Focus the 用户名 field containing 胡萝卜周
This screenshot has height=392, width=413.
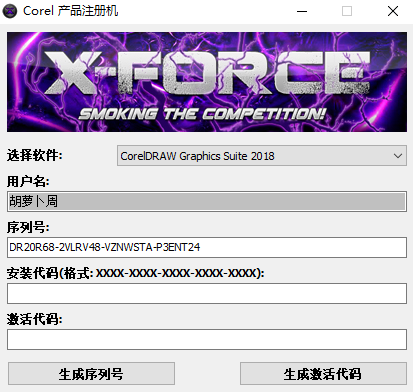207,201
